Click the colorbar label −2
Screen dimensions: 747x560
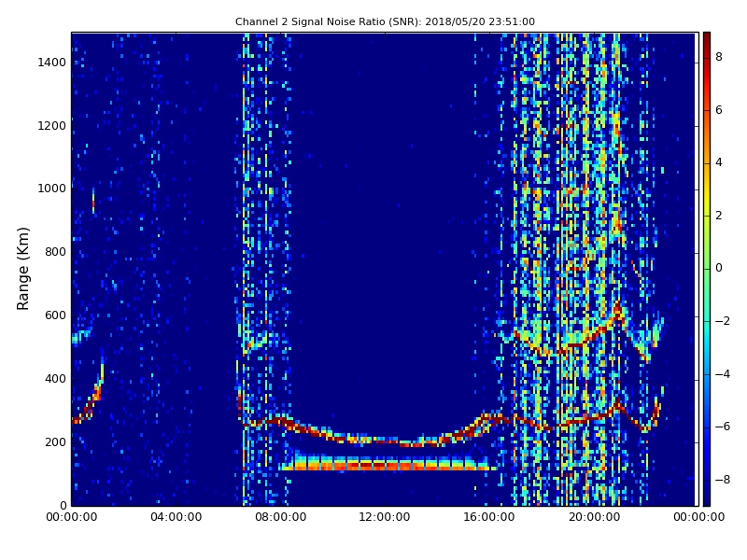click(x=723, y=321)
